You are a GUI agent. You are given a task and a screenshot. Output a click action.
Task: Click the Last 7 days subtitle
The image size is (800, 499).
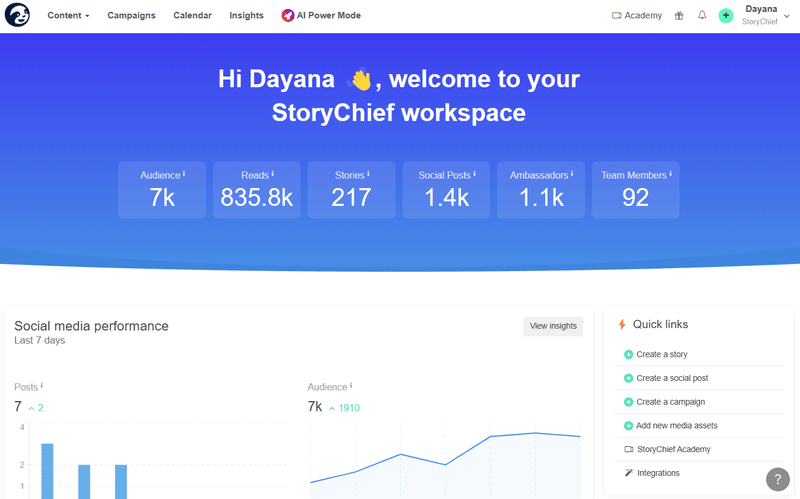click(40, 340)
